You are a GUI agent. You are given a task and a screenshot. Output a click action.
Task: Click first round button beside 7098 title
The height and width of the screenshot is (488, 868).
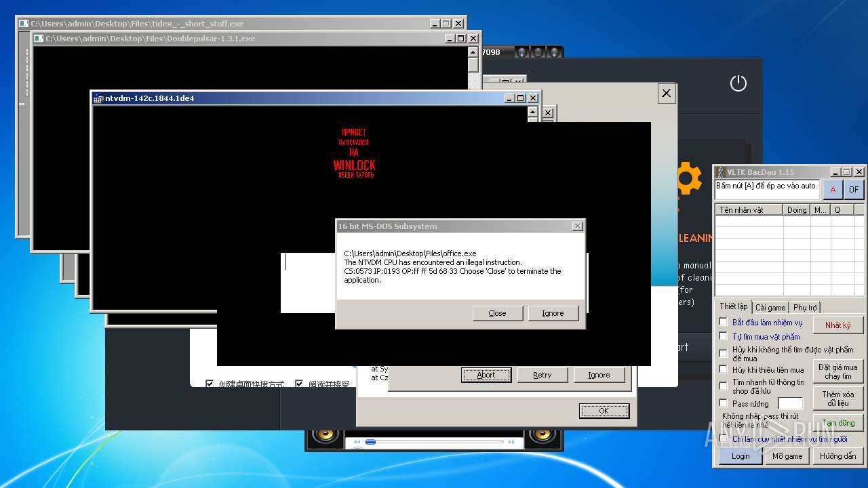[x=521, y=52]
